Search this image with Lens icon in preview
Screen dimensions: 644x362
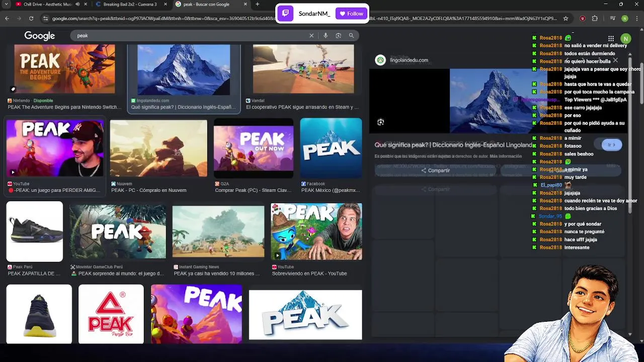click(381, 122)
